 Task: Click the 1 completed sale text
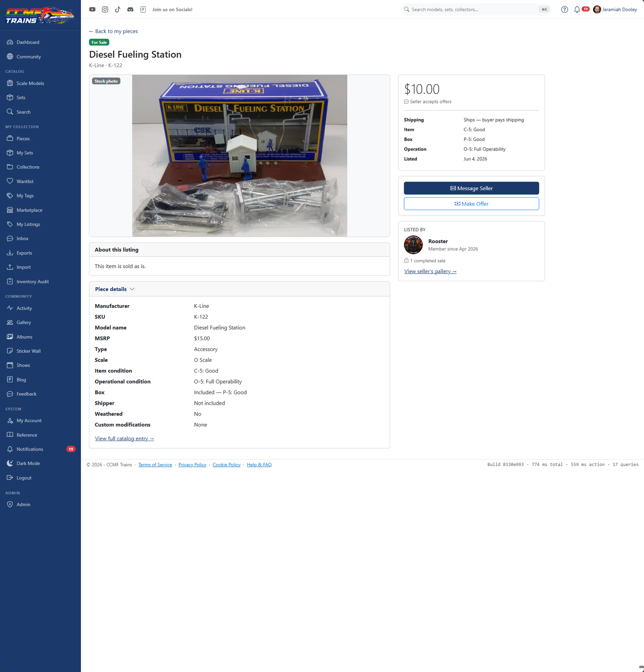(x=427, y=261)
